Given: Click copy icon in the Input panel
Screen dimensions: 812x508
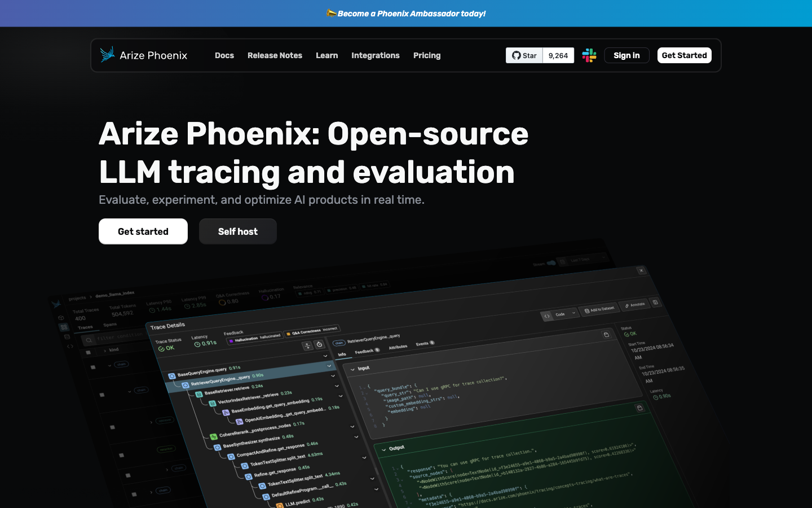Looking at the screenshot, I should click(606, 335).
